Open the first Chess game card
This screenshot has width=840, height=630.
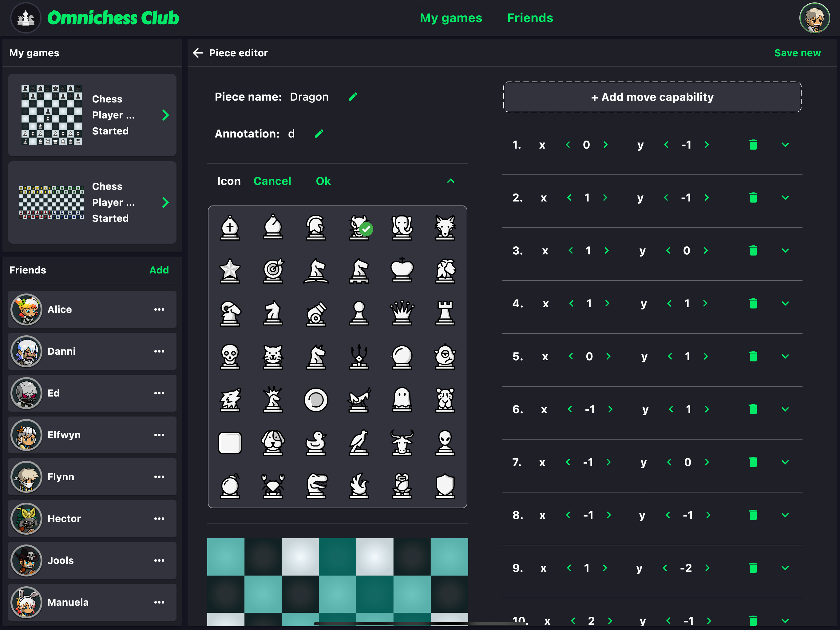(x=92, y=115)
